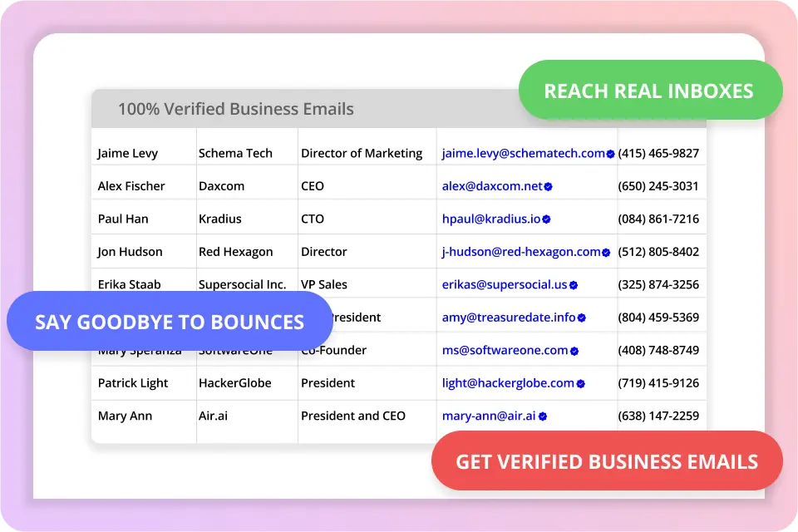Click the verified badge after amy@treasuredate.info
Viewport: 798px width, 532px height.
pyautogui.click(x=582, y=318)
